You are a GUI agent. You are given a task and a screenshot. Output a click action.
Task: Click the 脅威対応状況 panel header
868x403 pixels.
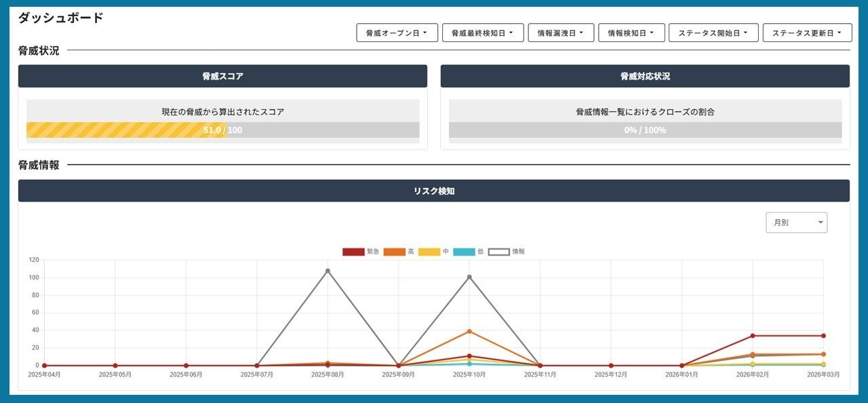645,76
